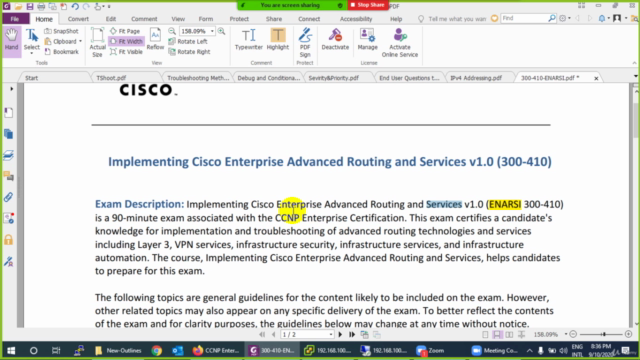This screenshot has height=360, width=640.
Task: Enable continuous page view mode
Action: click(497, 335)
